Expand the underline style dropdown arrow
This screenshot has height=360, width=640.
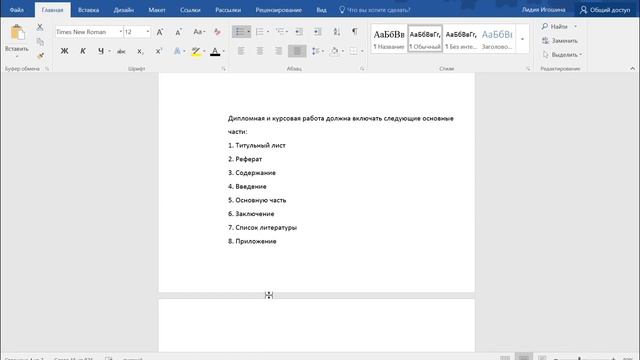pyautogui.click(x=109, y=51)
